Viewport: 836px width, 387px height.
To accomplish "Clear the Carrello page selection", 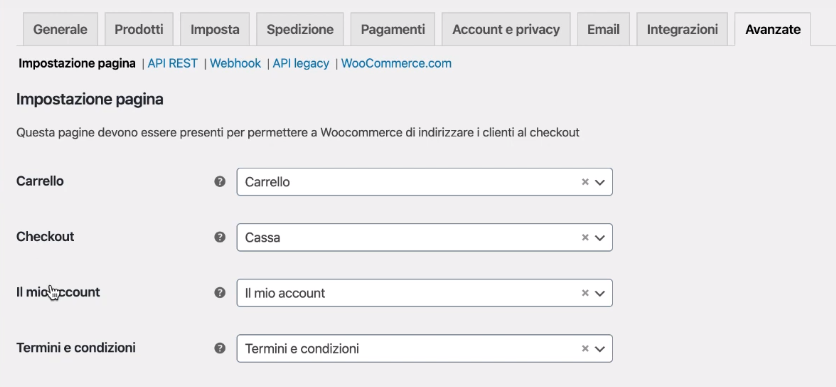I will coord(585,182).
